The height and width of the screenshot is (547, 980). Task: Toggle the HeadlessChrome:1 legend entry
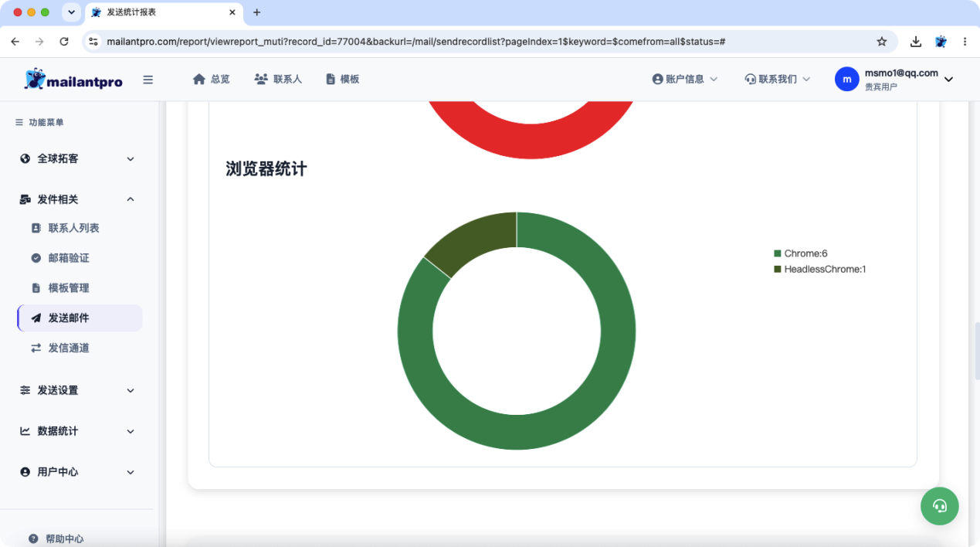click(820, 270)
